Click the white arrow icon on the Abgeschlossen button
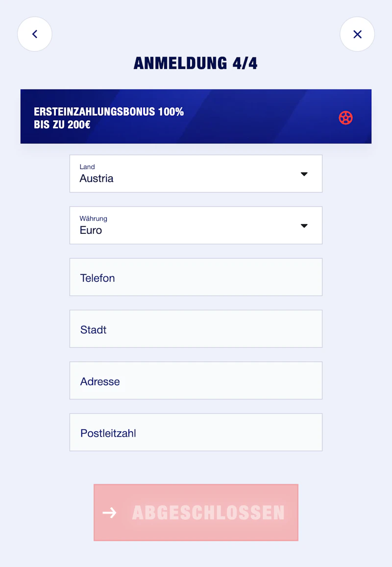 click(x=110, y=513)
